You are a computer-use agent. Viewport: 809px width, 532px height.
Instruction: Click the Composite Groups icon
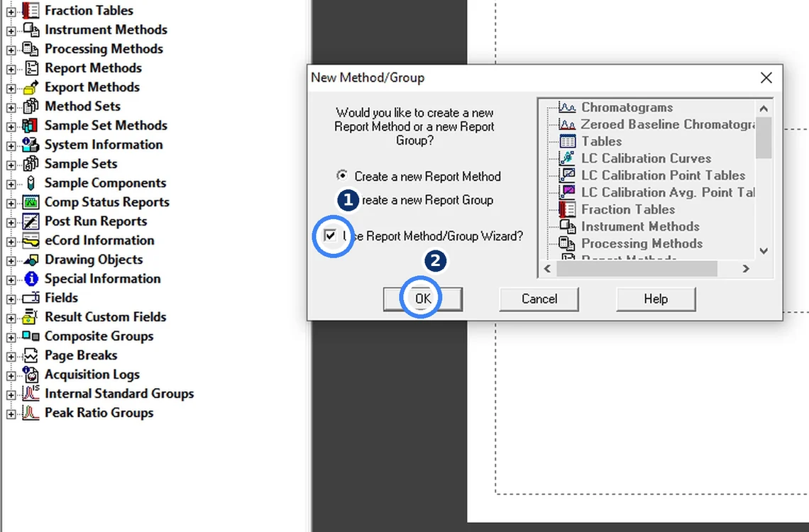[31, 336]
